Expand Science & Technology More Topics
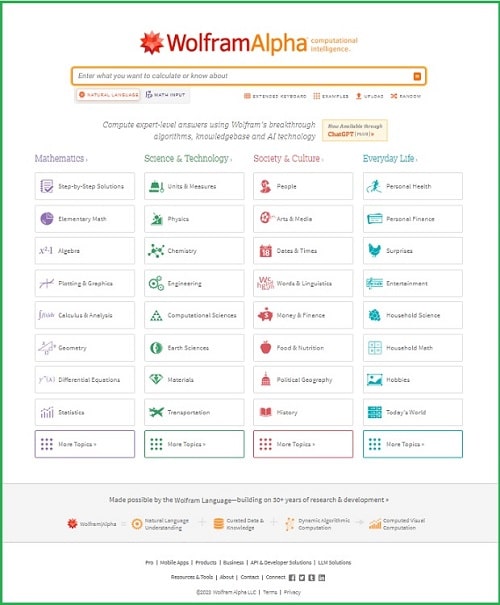Screen dimensions: 500x605 [x=194, y=444]
